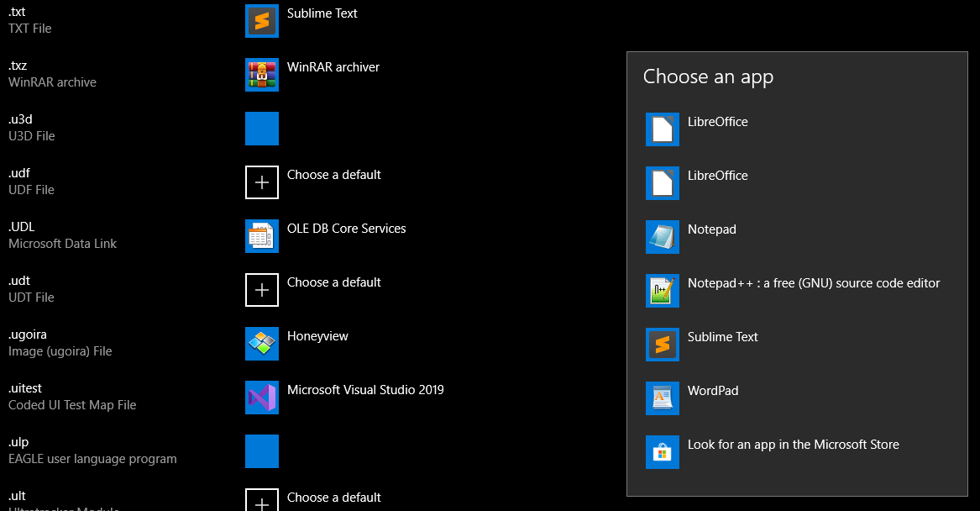Click the Honeyview default app label

[x=317, y=336]
